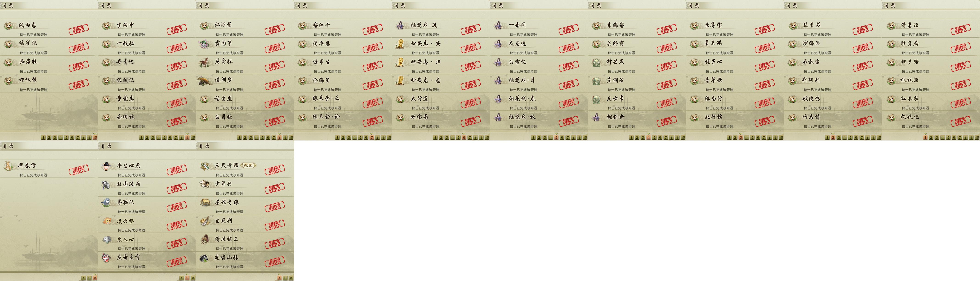Open the teahouse icon next to 茶馆奇缘
The image size is (980, 281).
205,202
